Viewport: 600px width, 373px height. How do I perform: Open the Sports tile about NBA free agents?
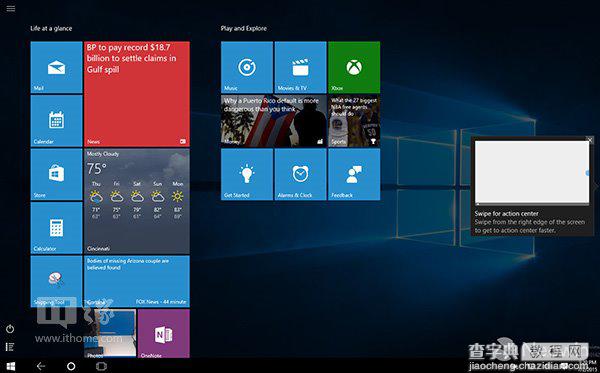click(354, 121)
